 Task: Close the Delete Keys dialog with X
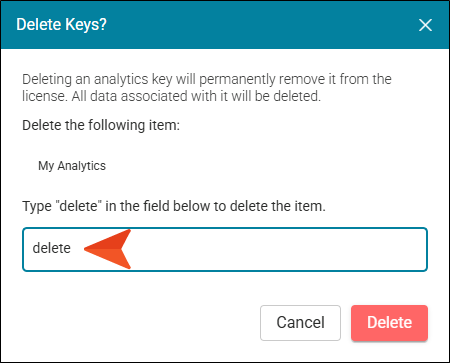pyautogui.click(x=425, y=25)
